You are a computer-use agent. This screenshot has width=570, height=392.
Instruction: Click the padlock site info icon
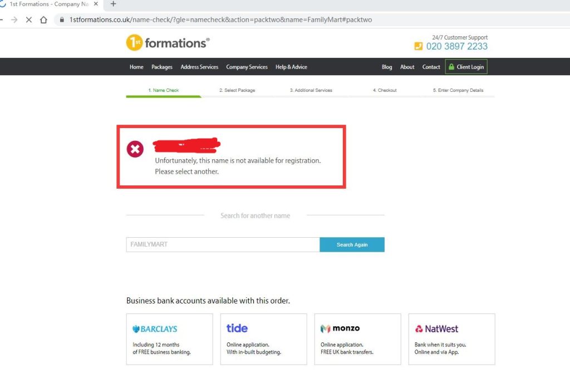62,19
